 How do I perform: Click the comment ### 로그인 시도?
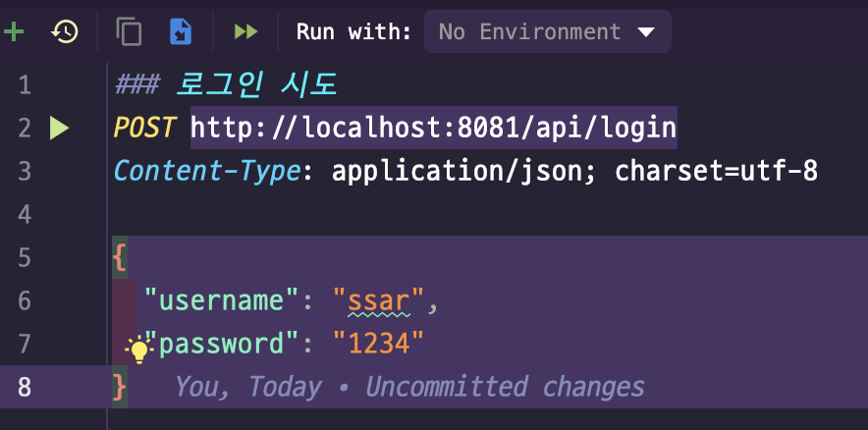226,84
